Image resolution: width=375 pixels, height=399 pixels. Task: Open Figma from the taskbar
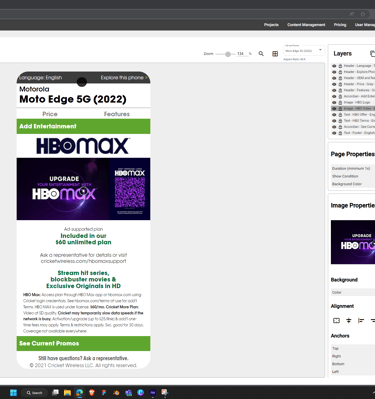point(104,393)
